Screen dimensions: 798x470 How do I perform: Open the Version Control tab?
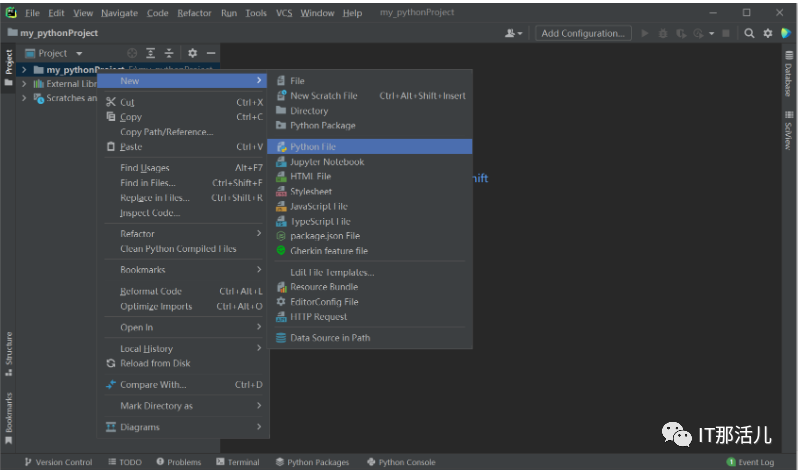coord(59,462)
